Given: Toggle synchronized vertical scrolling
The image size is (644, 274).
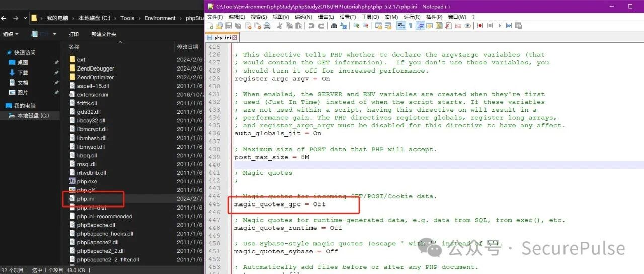Looking at the screenshot, I should 379,26.
